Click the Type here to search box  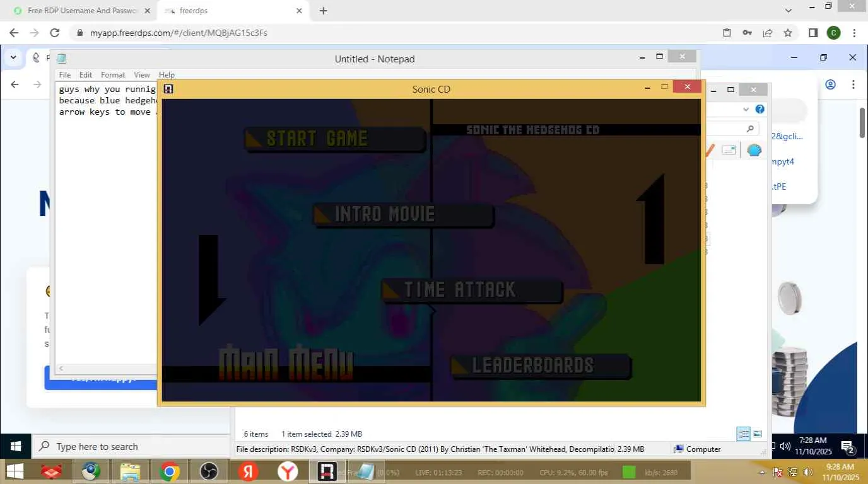[x=131, y=446]
